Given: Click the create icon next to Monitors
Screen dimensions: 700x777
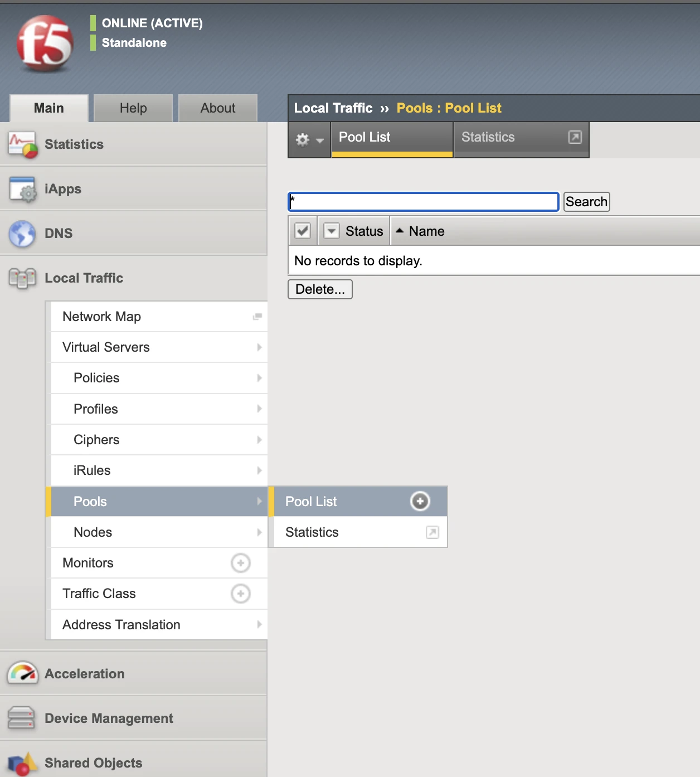Looking at the screenshot, I should 240,563.
